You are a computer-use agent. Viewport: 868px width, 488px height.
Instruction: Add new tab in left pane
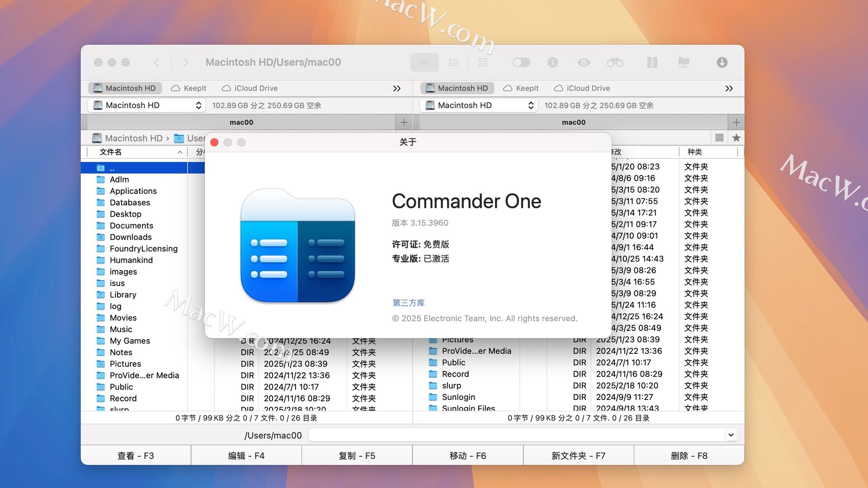(404, 122)
